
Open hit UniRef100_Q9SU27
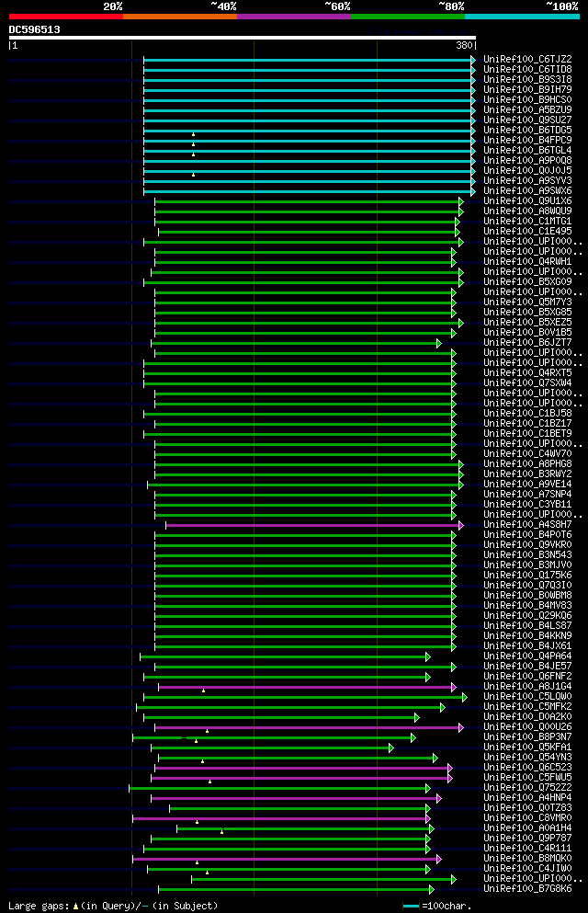(x=527, y=120)
